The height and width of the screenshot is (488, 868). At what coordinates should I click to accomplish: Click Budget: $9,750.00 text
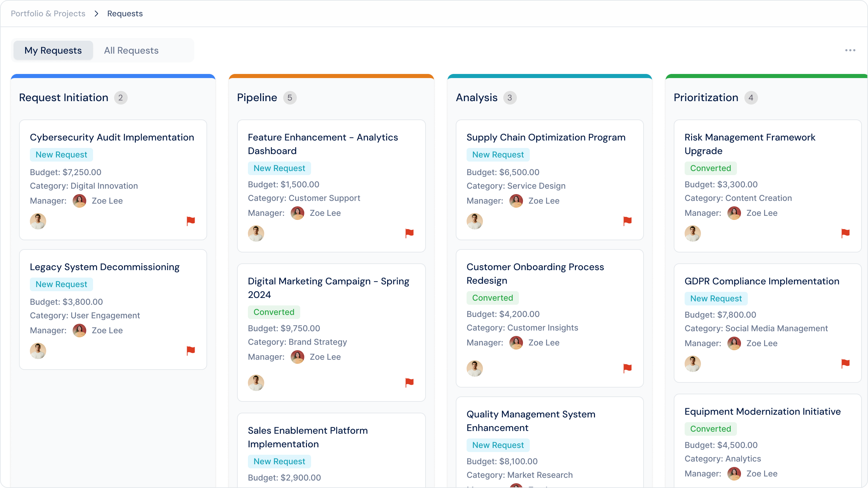284,328
